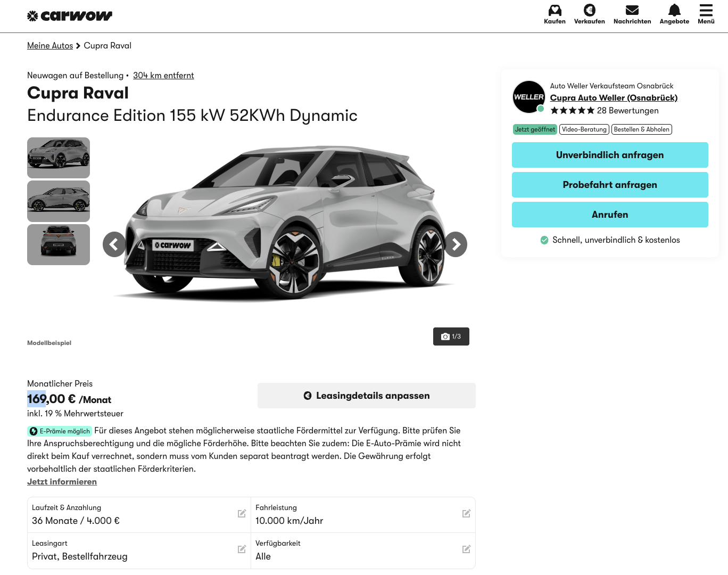Select the rear view car thumbnail
728x575 pixels.
pyautogui.click(x=59, y=244)
